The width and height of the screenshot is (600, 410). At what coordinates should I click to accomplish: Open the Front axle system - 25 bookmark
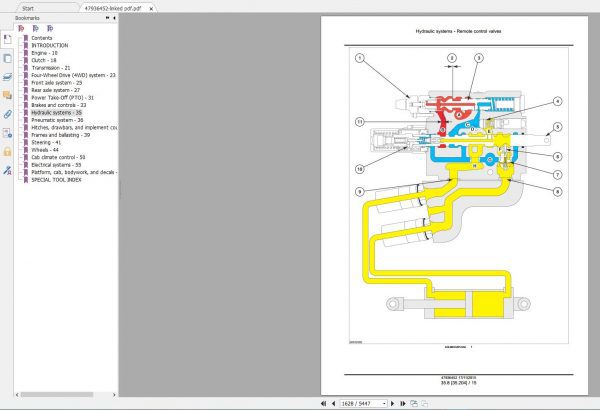coord(57,83)
